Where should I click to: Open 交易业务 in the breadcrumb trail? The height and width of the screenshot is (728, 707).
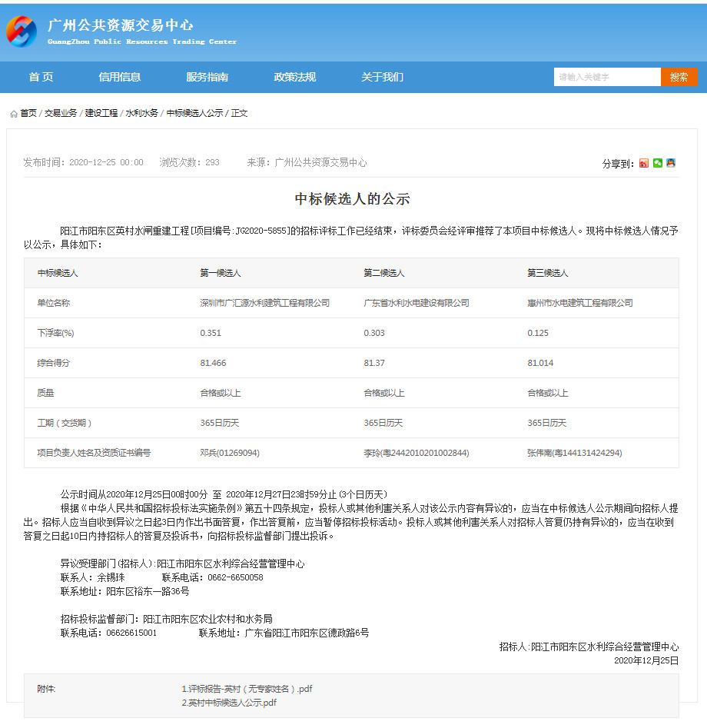click(61, 113)
